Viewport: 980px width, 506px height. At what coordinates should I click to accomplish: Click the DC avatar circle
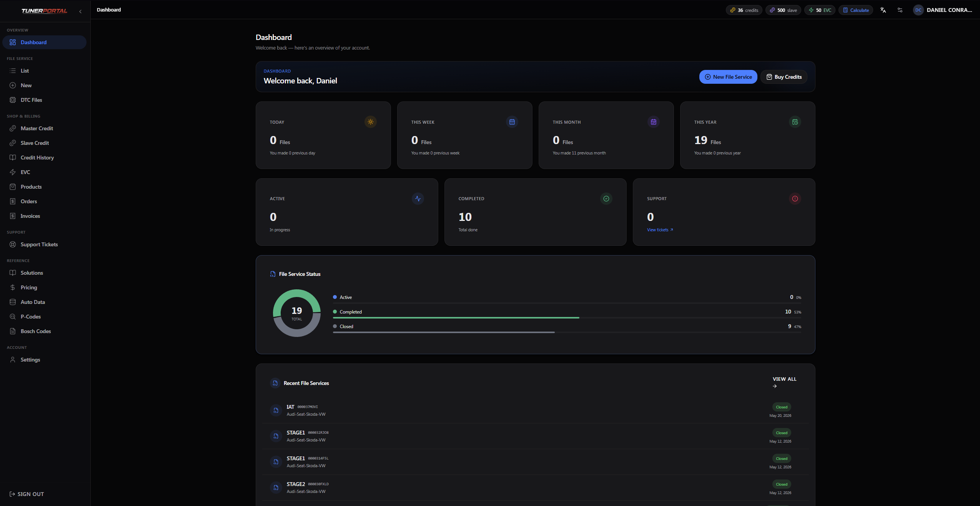coord(918,10)
